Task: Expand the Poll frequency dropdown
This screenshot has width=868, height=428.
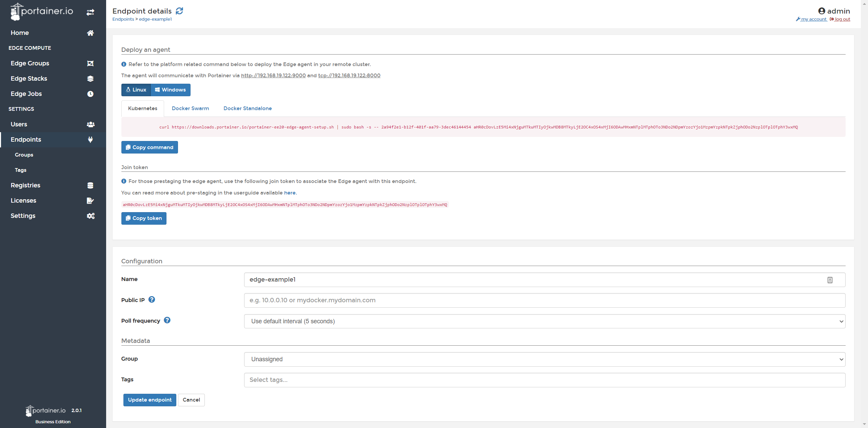Action: pos(544,321)
